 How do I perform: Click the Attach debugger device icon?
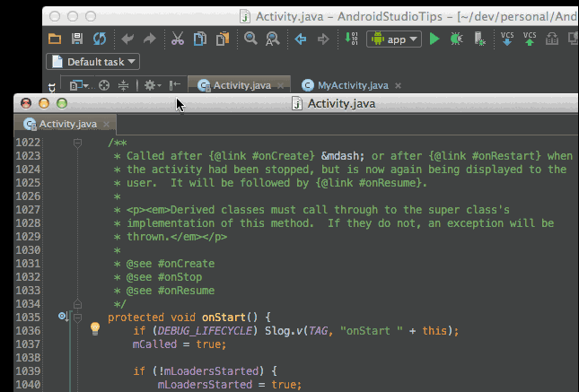[479, 39]
